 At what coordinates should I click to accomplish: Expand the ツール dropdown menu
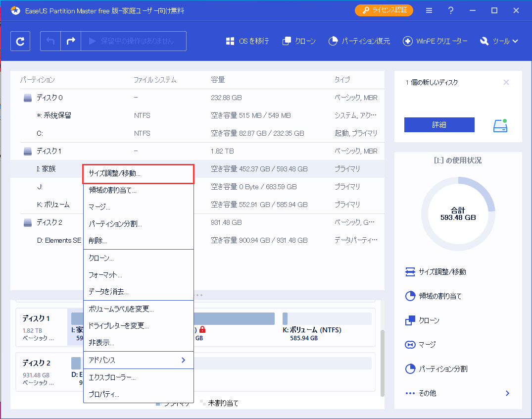[499, 41]
